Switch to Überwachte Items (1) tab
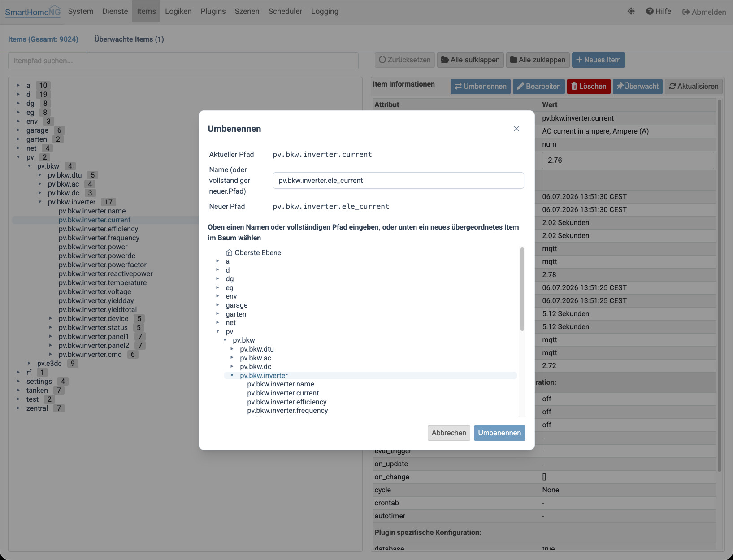Image resolution: width=733 pixels, height=560 pixels. coord(129,39)
